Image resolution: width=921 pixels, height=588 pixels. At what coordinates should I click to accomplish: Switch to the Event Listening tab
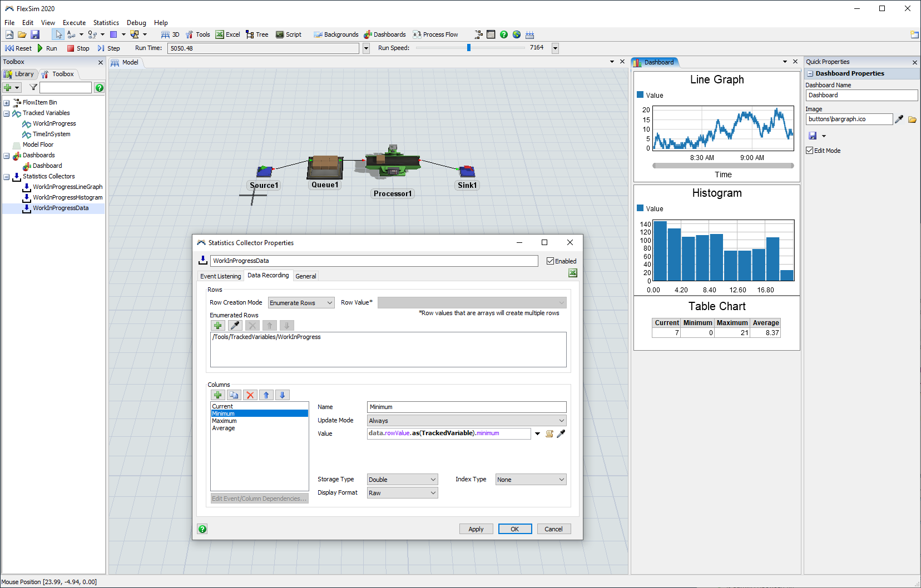point(221,276)
